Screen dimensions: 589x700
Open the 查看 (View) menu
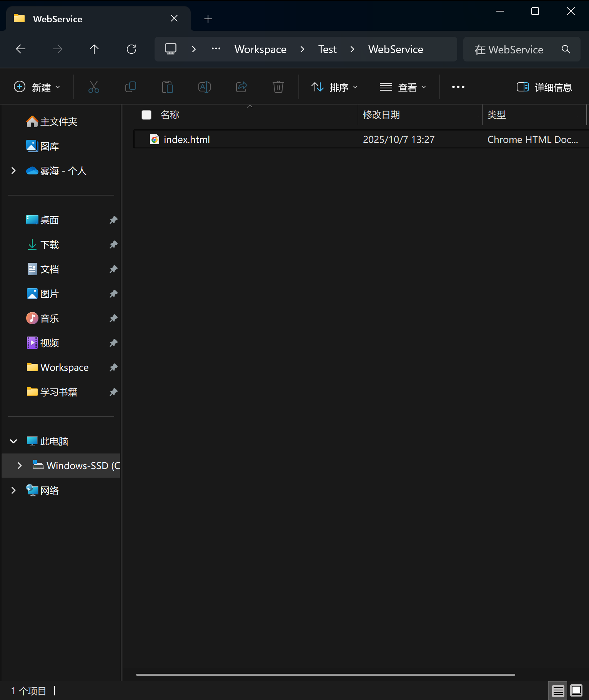403,87
